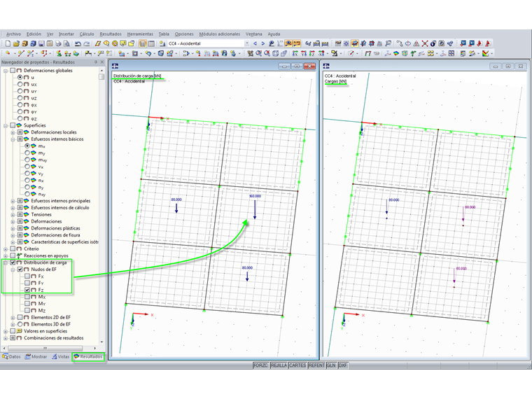
Task: Enable the Mx checkbox under Nudos de EF
Action: 27,297
